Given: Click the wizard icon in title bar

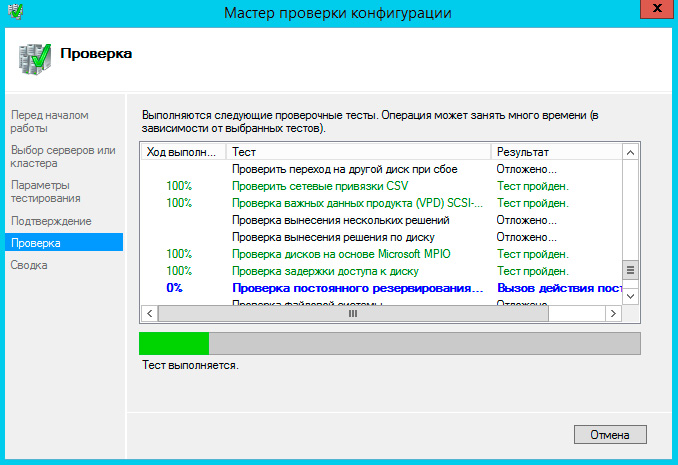Looking at the screenshot, I should point(16,11).
